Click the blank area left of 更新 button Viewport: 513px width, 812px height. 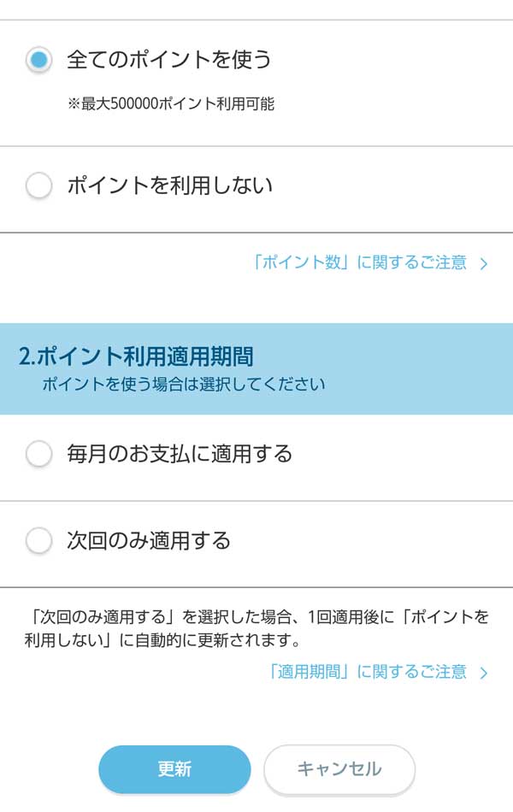coord(49,769)
